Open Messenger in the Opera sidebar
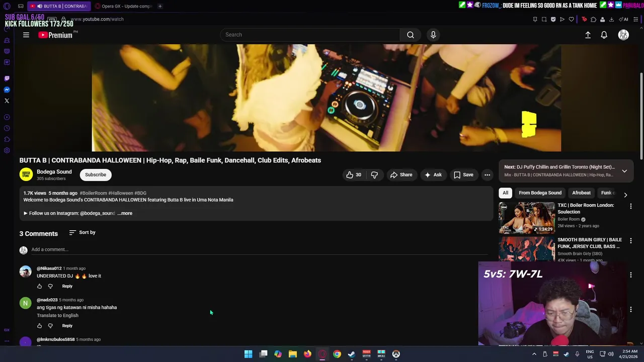644x362 pixels. pos(7,89)
